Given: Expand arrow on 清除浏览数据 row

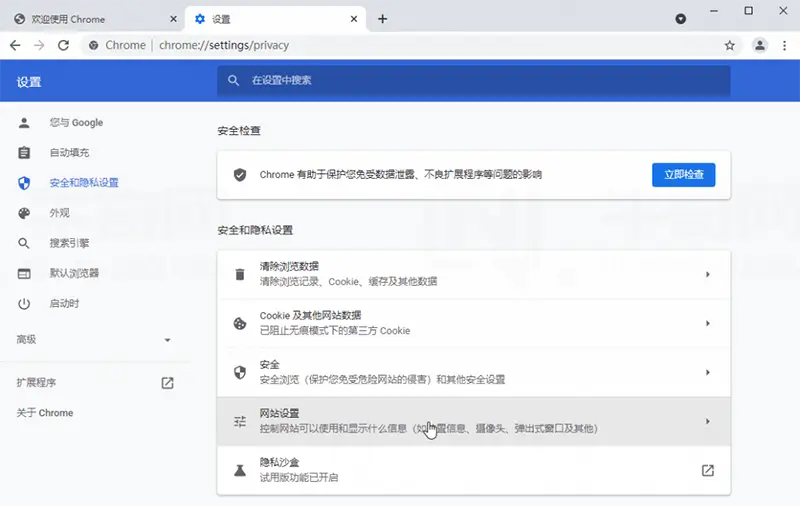Looking at the screenshot, I should (x=708, y=274).
